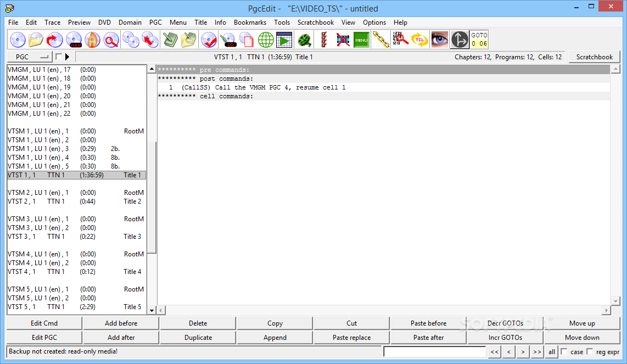Click the disc with document icon
The height and width of the screenshot is (364, 627).
[x=247, y=40]
